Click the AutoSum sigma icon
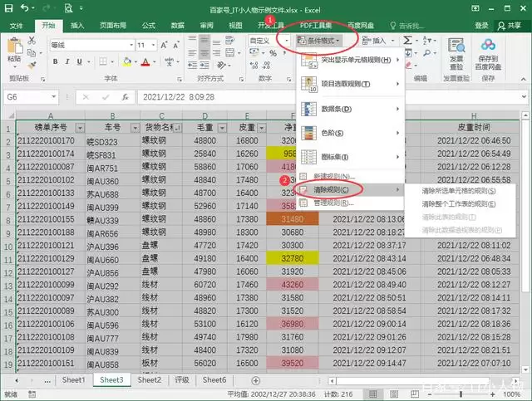The width and height of the screenshot is (532, 401). [x=407, y=41]
